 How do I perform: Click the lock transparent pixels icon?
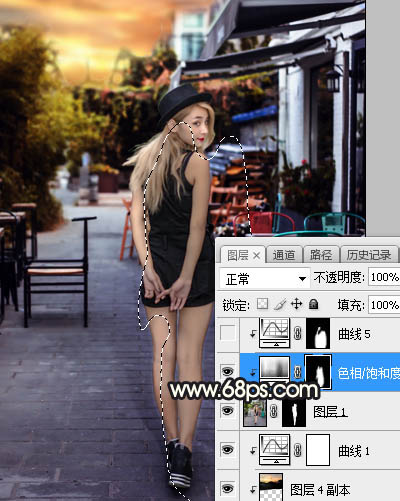262,304
